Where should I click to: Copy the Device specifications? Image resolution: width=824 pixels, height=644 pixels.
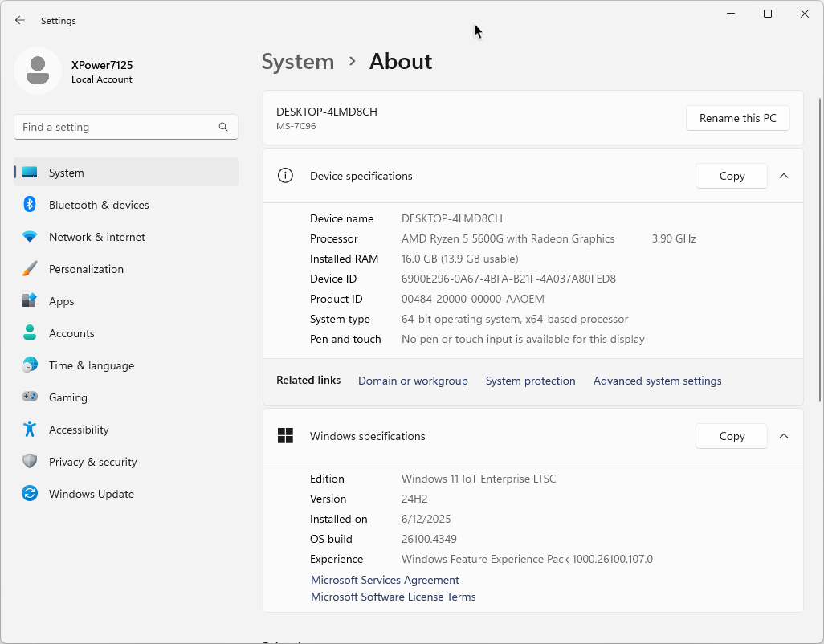tap(732, 176)
